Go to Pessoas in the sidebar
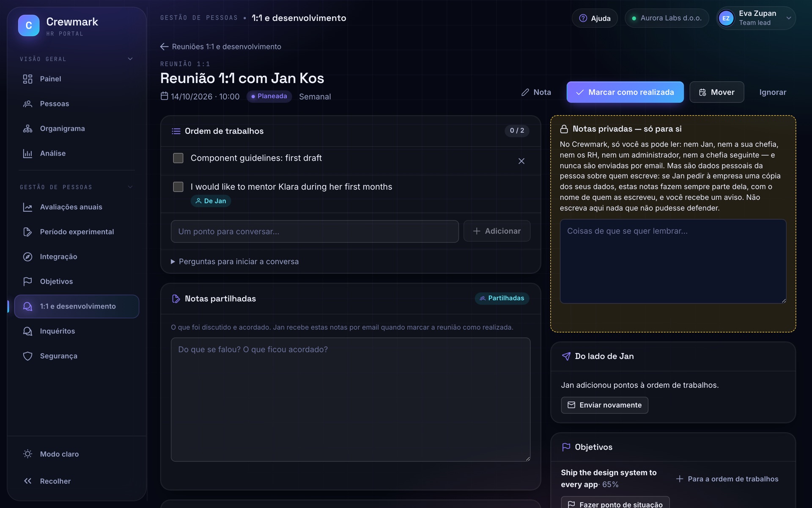This screenshot has width=812, height=508. [x=77, y=104]
